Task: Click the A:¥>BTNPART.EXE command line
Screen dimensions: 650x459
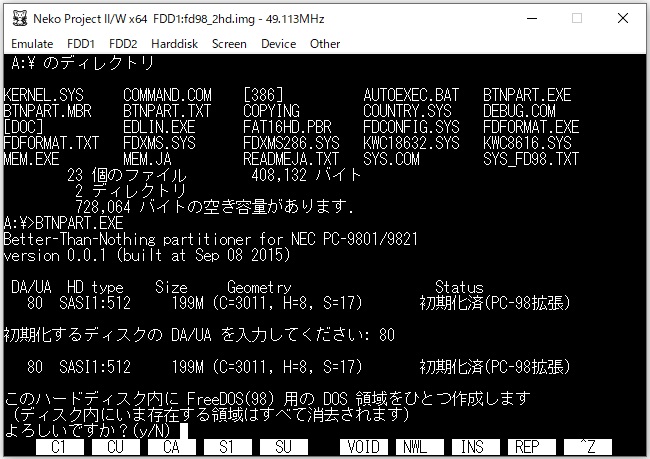Action: click(63, 223)
